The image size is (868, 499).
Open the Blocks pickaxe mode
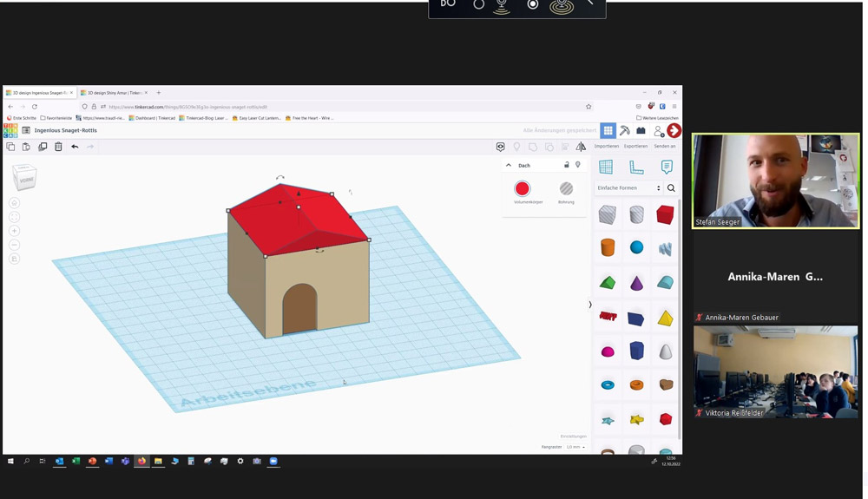pyautogui.click(x=624, y=130)
